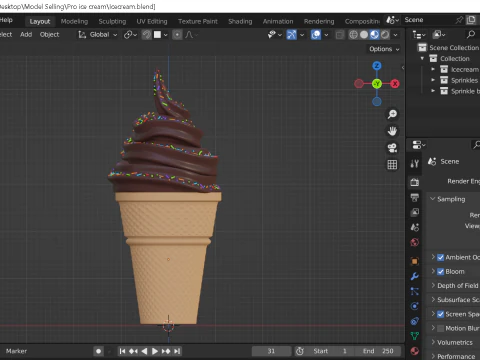The image size is (480, 360).
Task: Open the Object Constraints properties icon
Action: (x=415, y=321)
